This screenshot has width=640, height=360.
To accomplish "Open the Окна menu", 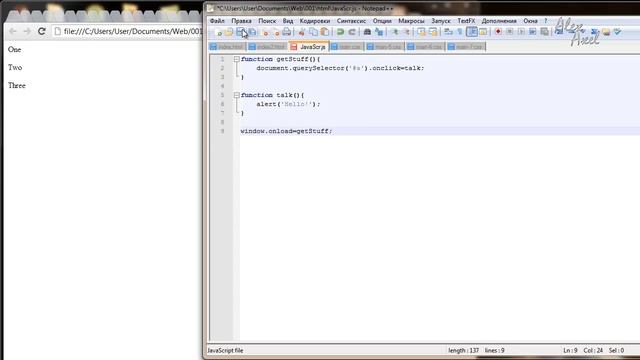I will coord(530,21).
